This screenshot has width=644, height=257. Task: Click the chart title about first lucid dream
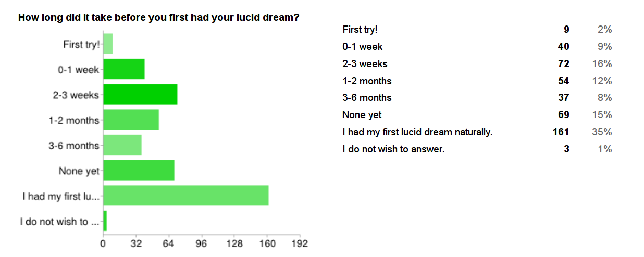[x=159, y=17]
